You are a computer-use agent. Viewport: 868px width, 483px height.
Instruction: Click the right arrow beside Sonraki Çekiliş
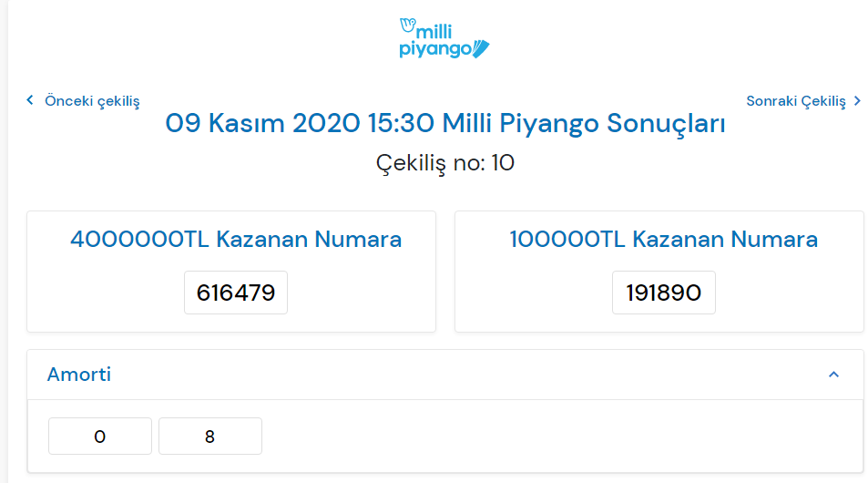point(857,100)
